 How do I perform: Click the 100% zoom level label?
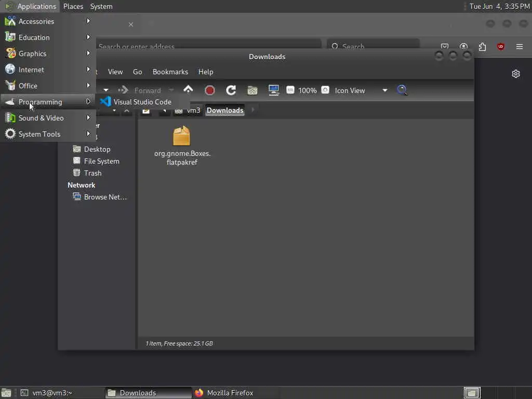click(308, 90)
